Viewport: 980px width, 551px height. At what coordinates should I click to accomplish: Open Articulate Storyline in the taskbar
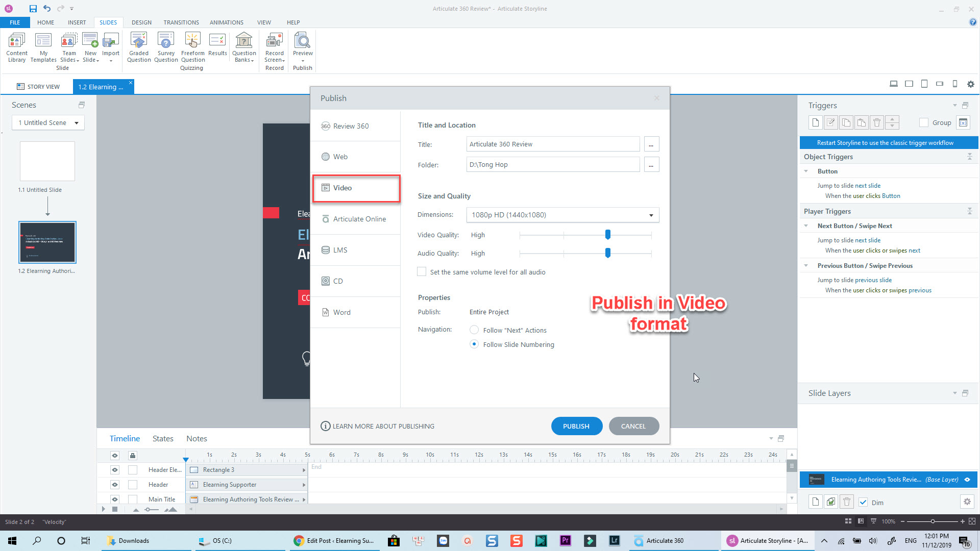(x=767, y=541)
